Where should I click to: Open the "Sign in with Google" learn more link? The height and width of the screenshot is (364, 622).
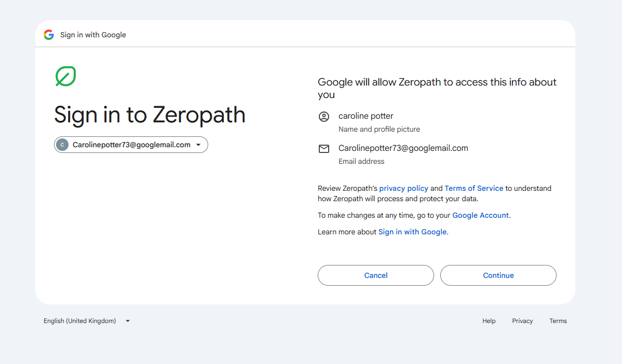click(412, 232)
